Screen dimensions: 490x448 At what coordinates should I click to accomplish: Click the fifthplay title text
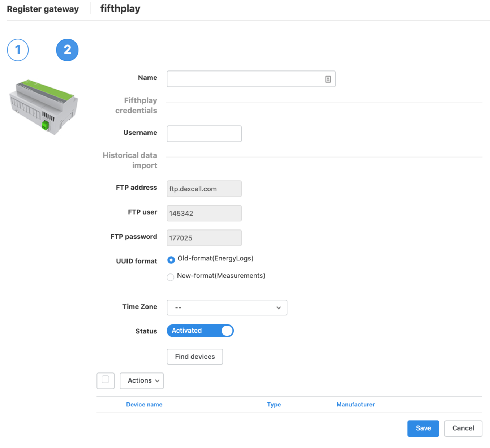click(x=120, y=9)
